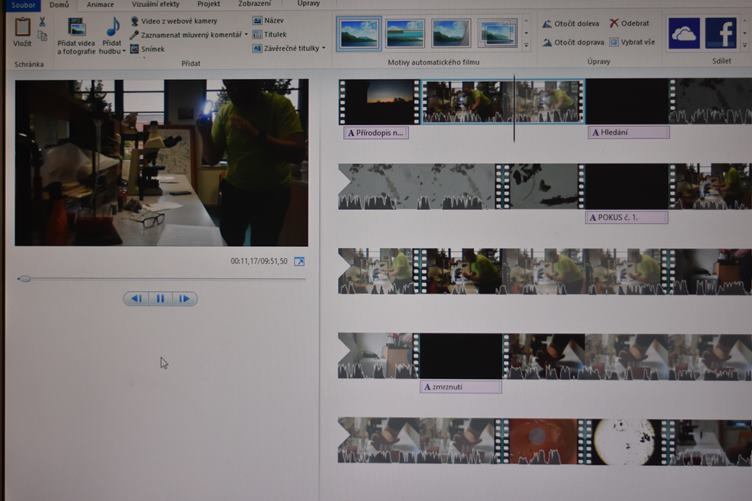
Task: Click the black clip above zmrznutí caption
Action: 461,356
